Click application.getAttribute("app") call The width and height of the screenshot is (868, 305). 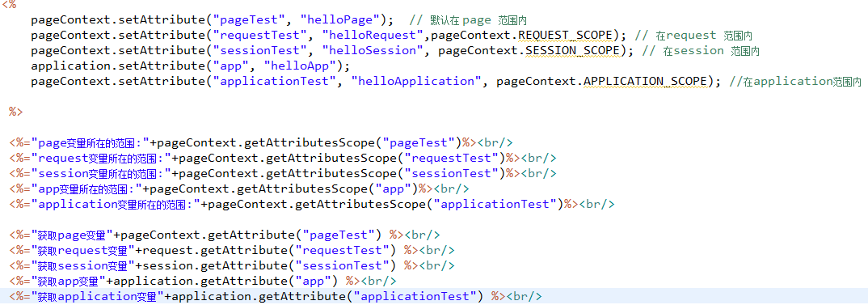(x=225, y=281)
